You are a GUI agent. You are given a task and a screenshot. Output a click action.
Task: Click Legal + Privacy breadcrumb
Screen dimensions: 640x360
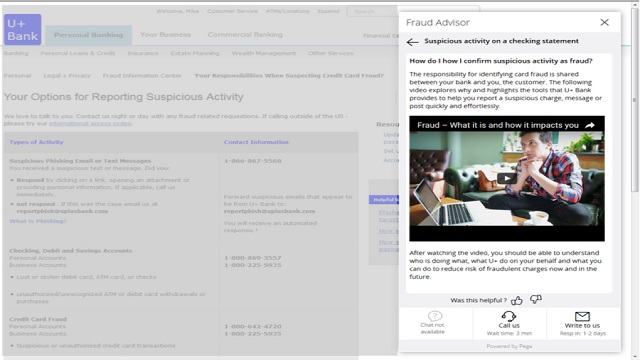pyautogui.click(x=67, y=76)
